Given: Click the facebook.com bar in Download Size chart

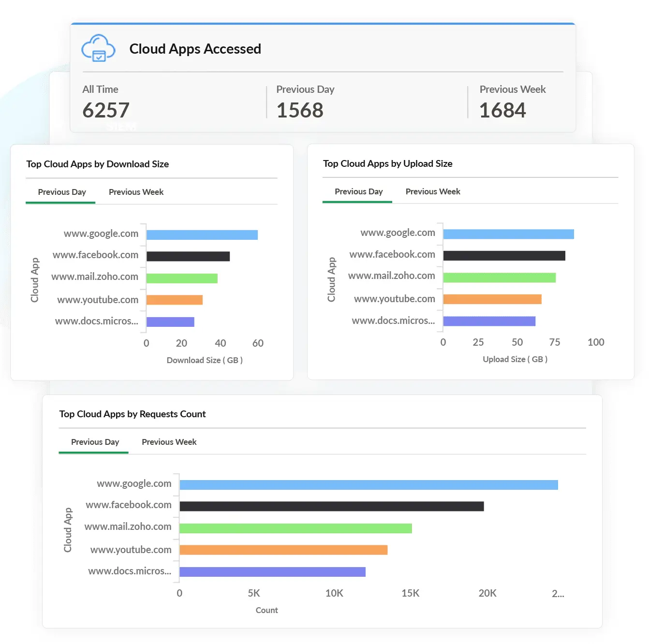Looking at the screenshot, I should click(x=188, y=256).
